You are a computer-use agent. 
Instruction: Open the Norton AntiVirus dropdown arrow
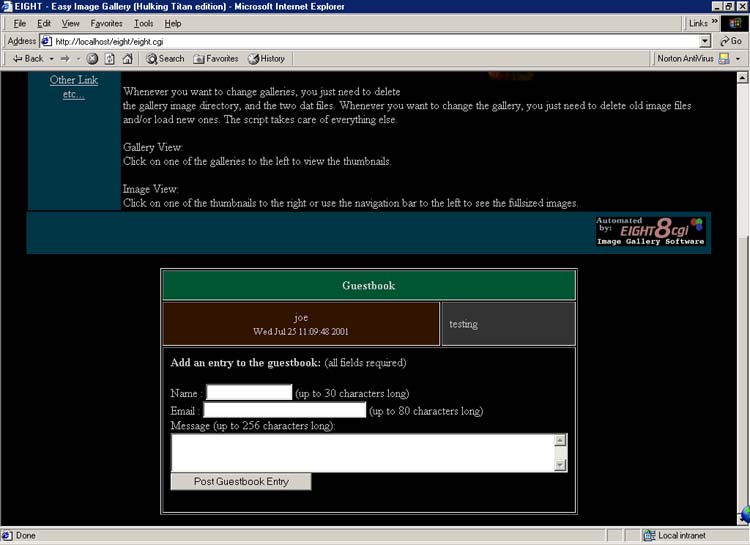pyautogui.click(x=738, y=59)
